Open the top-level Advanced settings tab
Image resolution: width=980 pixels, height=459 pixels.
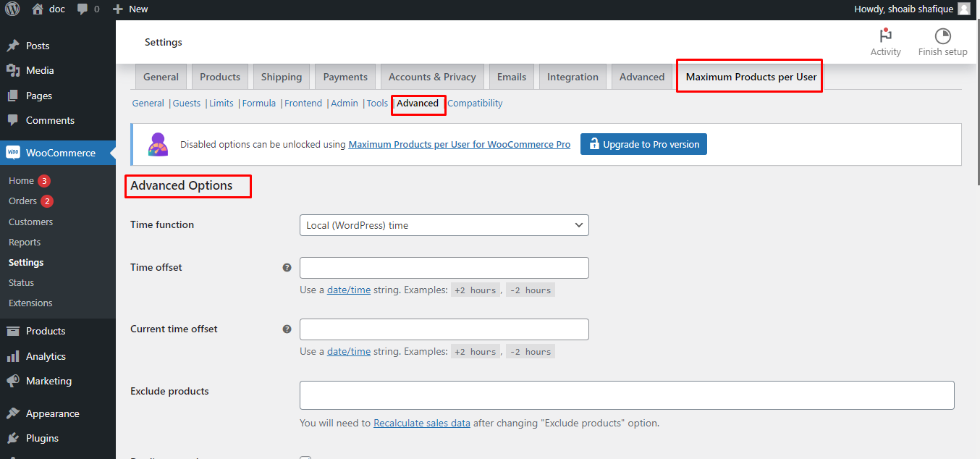[642, 77]
